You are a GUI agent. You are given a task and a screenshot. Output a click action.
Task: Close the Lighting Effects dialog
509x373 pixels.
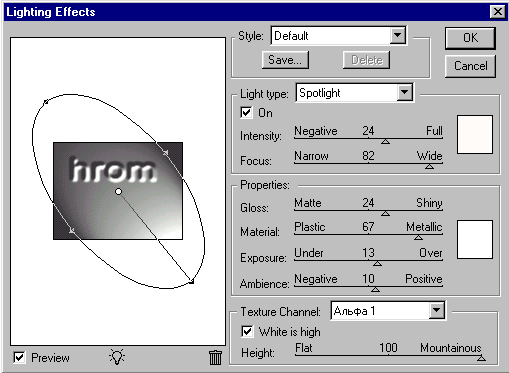(x=497, y=12)
